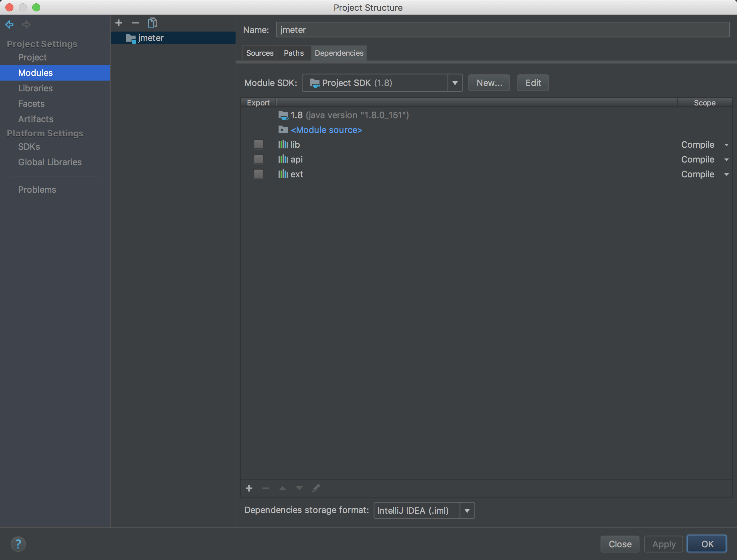
Task: Click the Apply button
Action: point(664,544)
